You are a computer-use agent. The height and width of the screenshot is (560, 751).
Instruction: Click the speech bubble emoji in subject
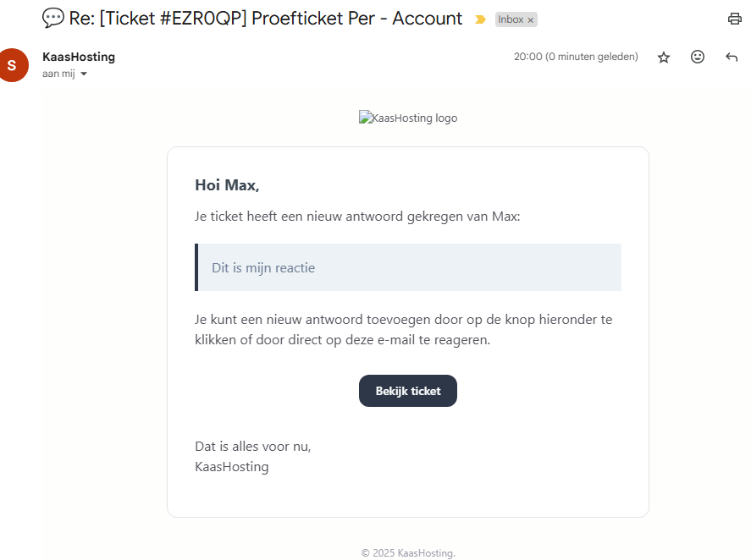tap(52, 18)
